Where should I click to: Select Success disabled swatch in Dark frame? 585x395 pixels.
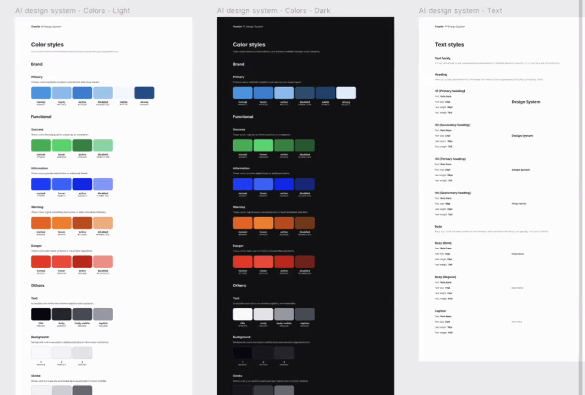(x=305, y=145)
